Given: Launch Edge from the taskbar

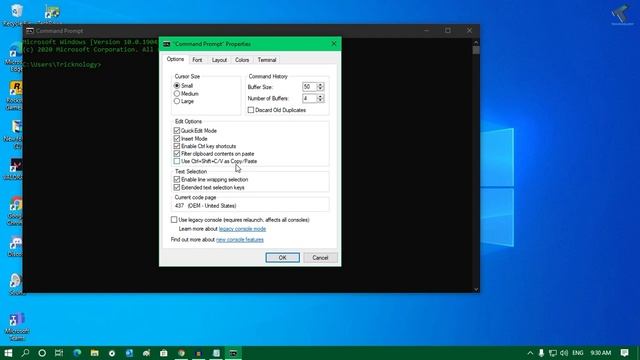Looking at the screenshot, I should (x=77, y=353).
